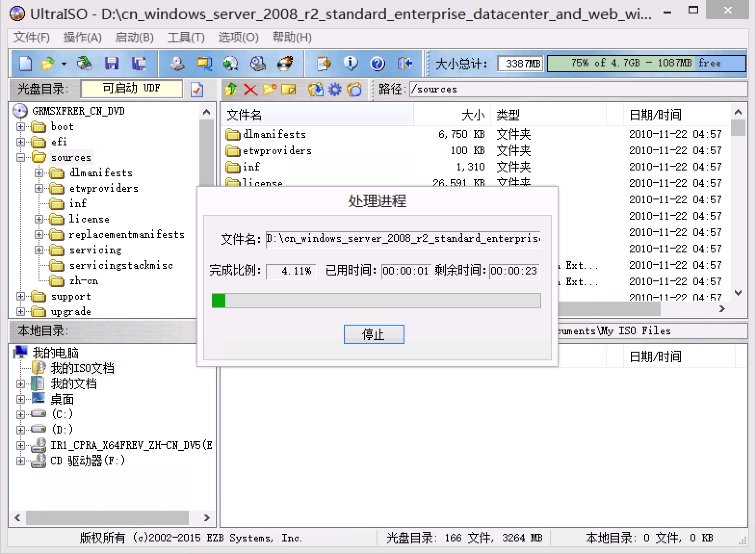
Task: Open the dropdown arrow beside Open icon
Action: [64, 64]
